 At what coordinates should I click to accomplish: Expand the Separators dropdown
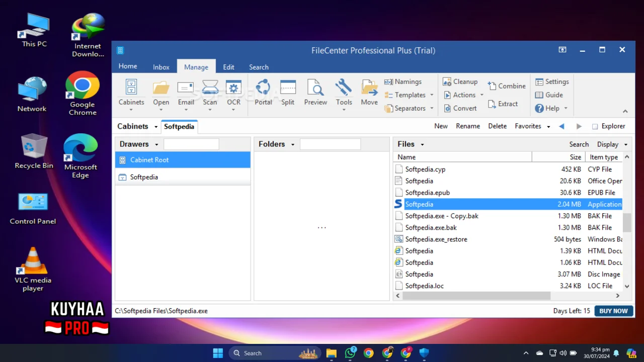pyautogui.click(x=431, y=108)
